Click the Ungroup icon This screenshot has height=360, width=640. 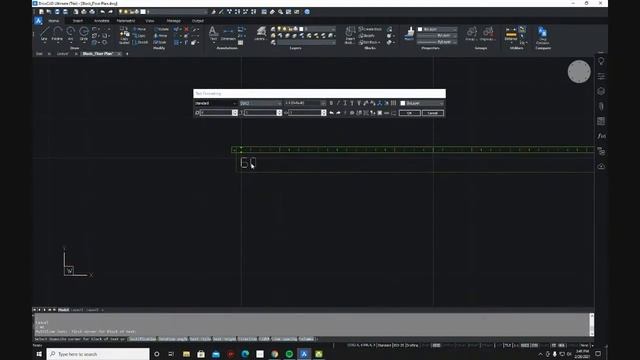[487, 33]
